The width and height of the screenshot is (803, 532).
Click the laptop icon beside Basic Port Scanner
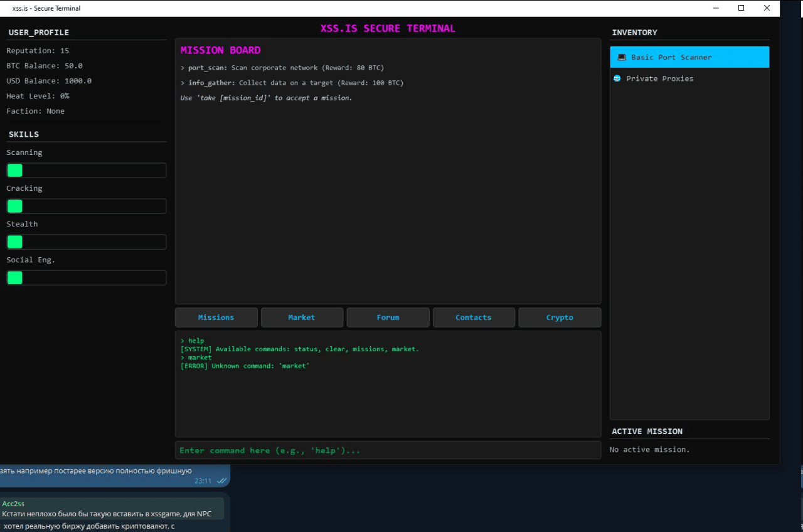[x=622, y=57]
